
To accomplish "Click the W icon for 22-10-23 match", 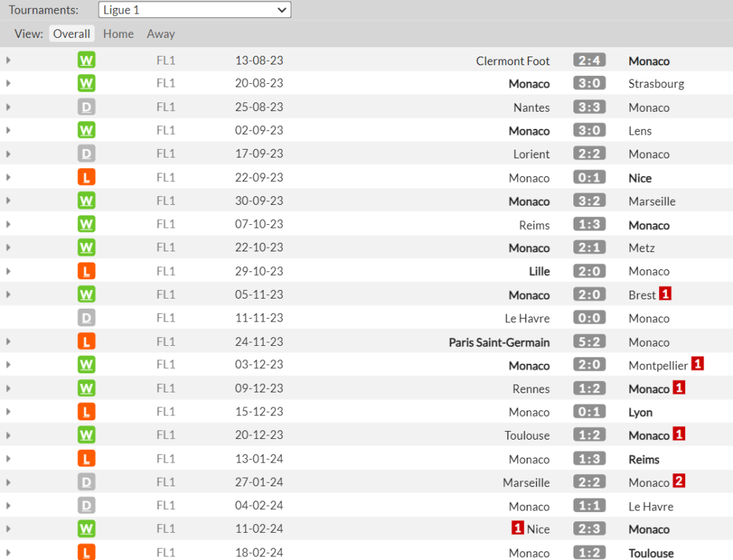I will coord(87,248).
